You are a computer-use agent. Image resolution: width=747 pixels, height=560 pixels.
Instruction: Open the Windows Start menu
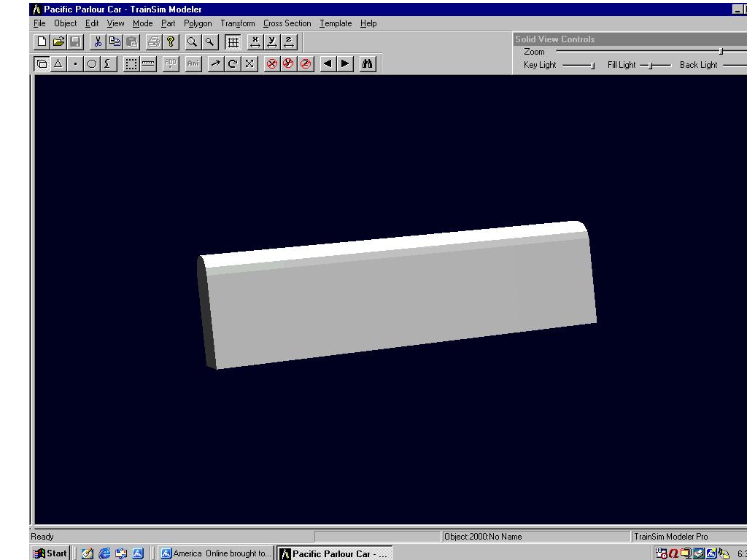click(x=50, y=553)
